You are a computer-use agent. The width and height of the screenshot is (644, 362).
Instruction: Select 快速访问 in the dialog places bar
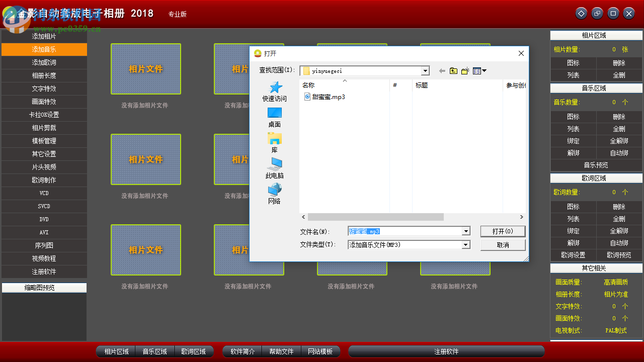pos(274,92)
